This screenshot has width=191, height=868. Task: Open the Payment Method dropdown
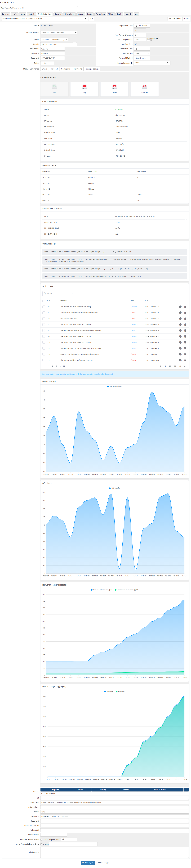click(x=142, y=58)
